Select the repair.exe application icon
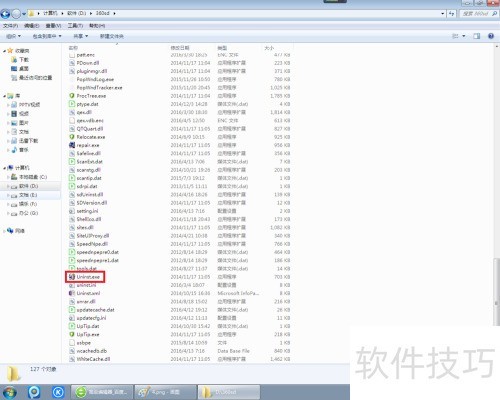This screenshot has width=500, height=400. point(72,145)
